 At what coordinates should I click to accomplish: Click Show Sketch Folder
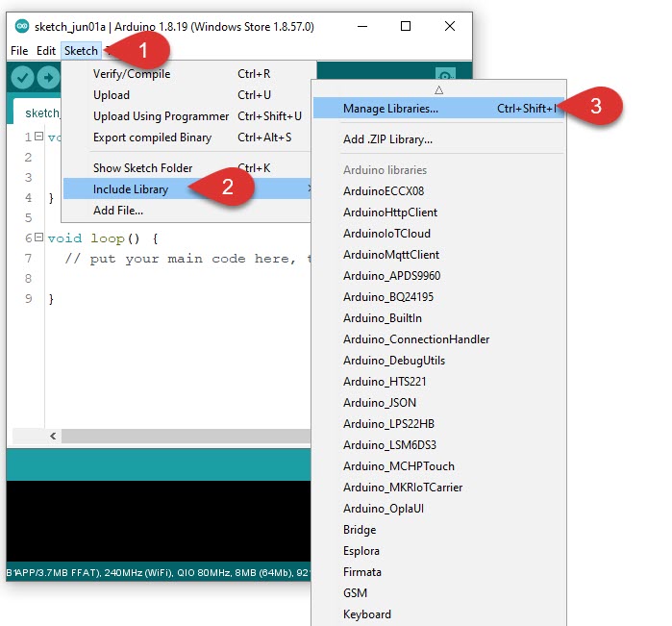pos(142,168)
